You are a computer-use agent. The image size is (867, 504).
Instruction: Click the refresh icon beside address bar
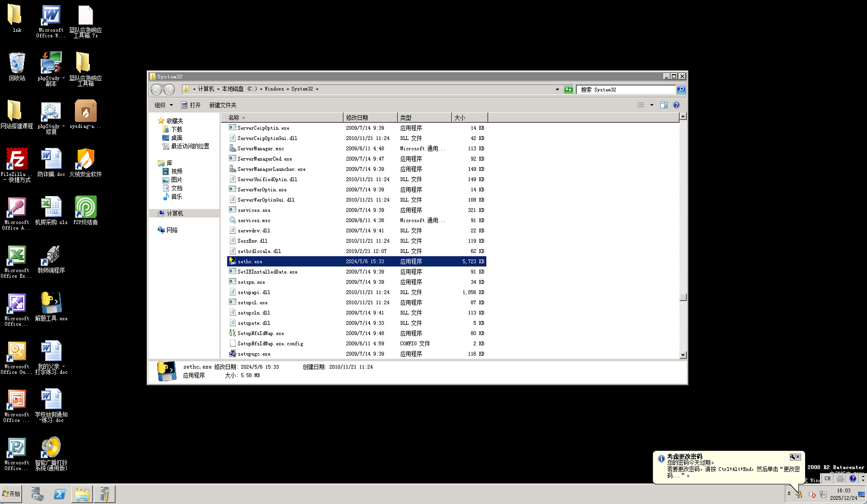[x=568, y=89]
